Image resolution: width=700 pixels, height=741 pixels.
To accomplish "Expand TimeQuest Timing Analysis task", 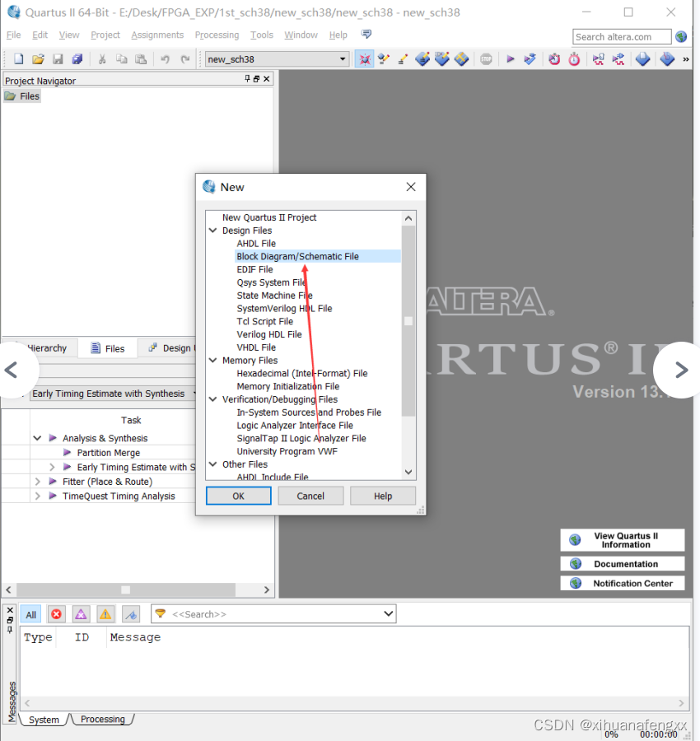I will click(x=37, y=496).
